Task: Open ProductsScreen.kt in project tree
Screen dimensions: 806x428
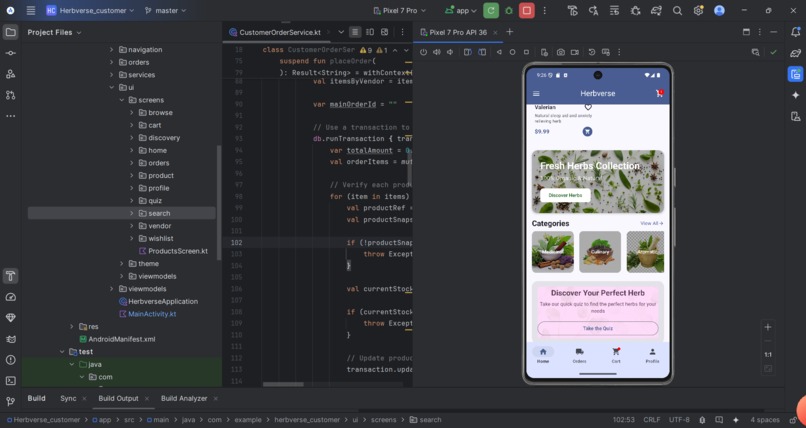Action: [x=178, y=251]
